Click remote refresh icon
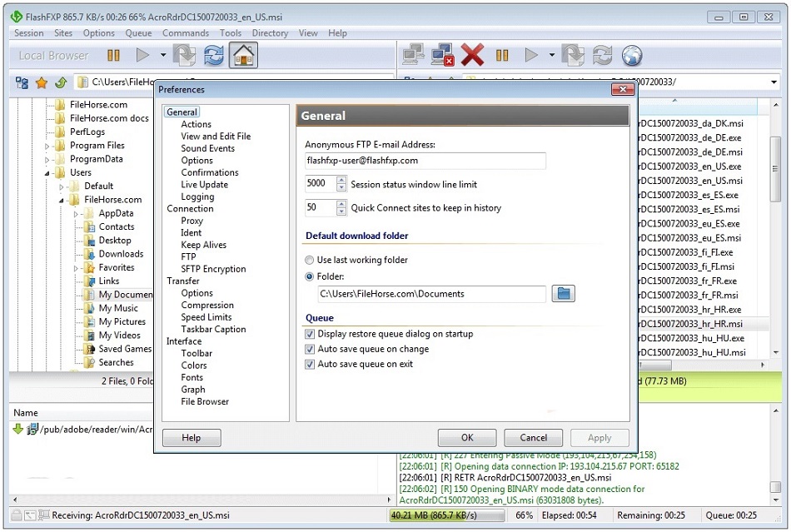Viewport: 791px width, 532px height. pos(602,55)
